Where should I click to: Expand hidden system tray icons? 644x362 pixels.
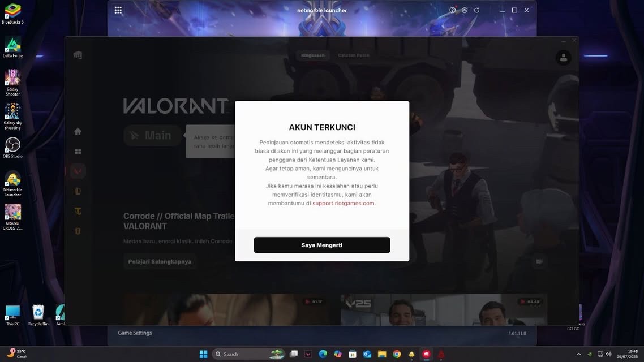click(x=579, y=354)
